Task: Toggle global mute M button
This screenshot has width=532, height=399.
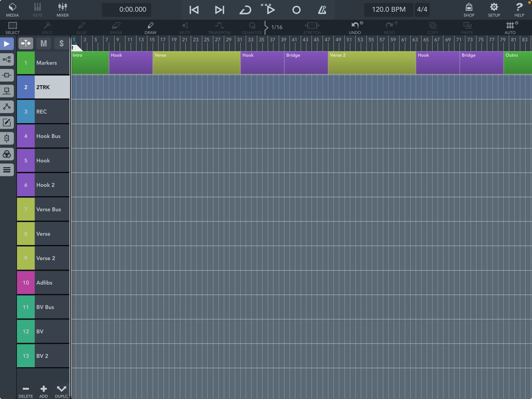Action: (x=43, y=43)
